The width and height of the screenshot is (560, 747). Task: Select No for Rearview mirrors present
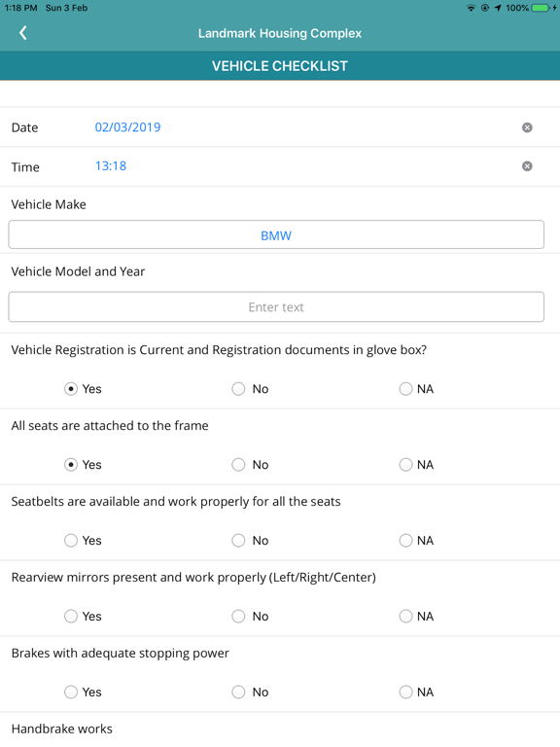tap(238, 616)
